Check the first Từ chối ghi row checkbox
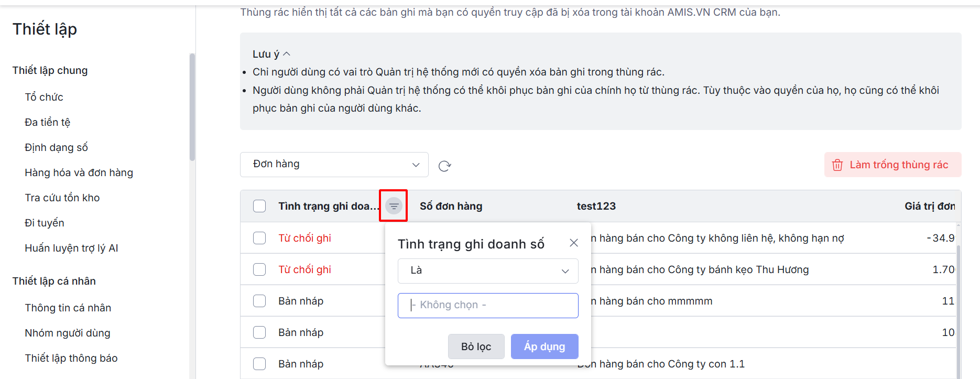 259,238
